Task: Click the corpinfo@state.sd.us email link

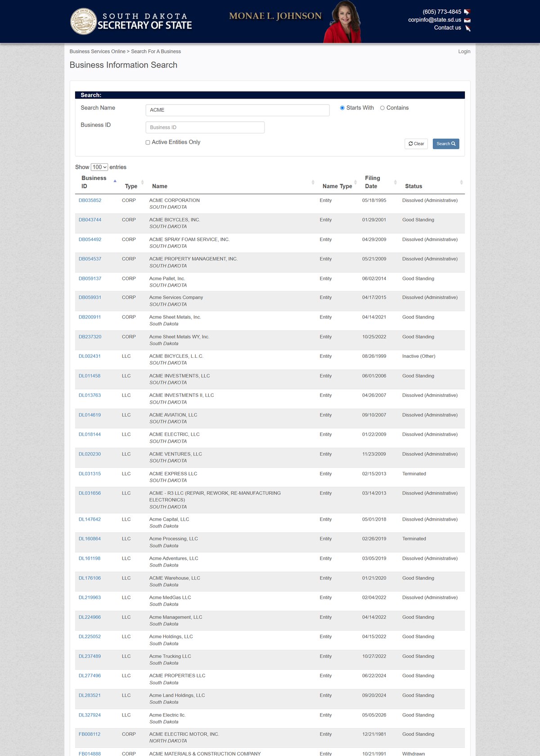Action: [x=435, y=20]
